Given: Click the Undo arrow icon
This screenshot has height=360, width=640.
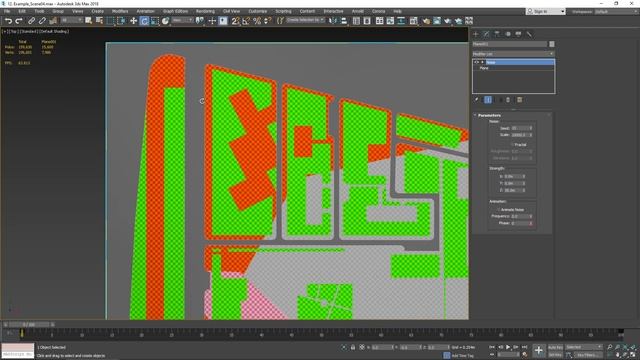Looking at the screenshot, I should 9,21.
